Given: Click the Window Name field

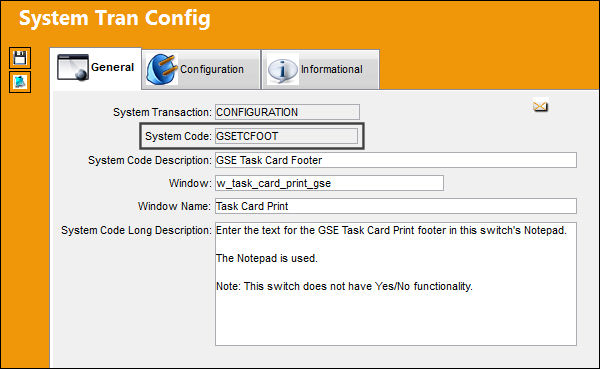Looking at the screenshot, I should [x=396, y=206].
